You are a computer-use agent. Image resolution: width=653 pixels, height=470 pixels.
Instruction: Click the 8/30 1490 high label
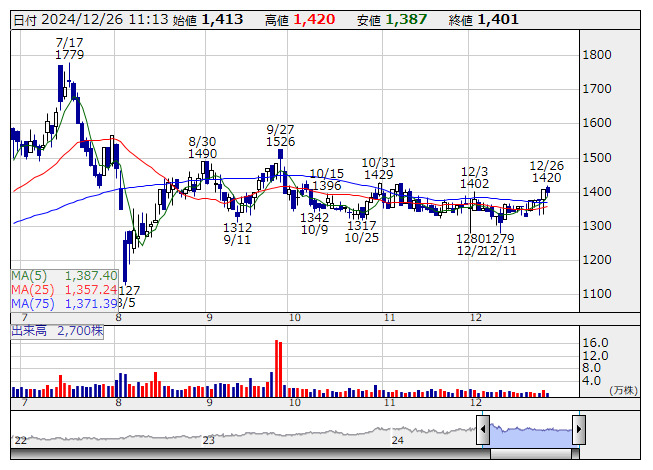pyautogui.click(x=202, y=148)
